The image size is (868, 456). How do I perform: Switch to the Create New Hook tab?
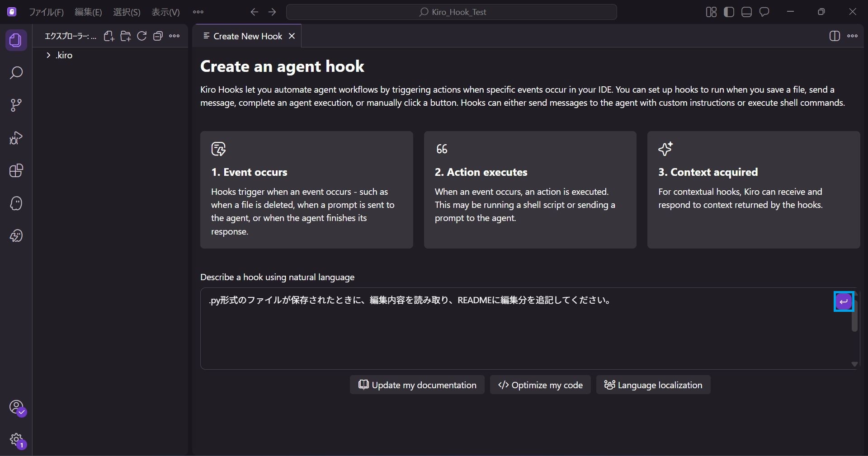coord(247,36)
